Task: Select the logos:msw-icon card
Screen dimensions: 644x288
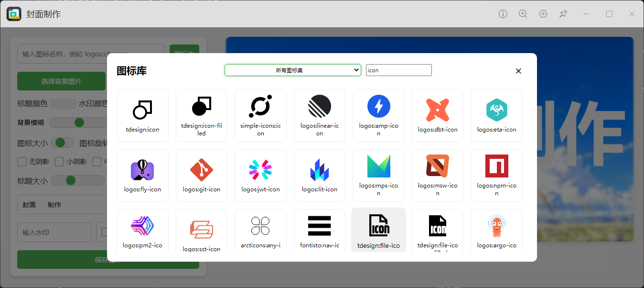Action: point(438,175)
